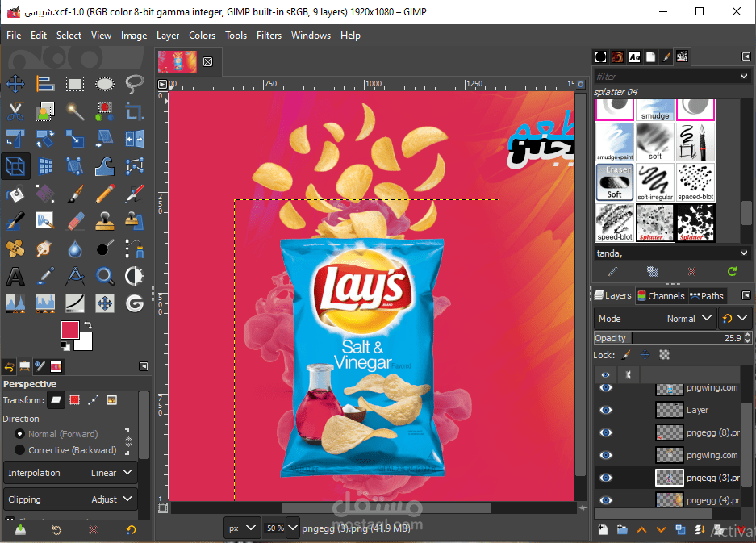Screen dimensions: 756x543
Task: Hide the pngegg (3) layer
Action: [606, 478]
